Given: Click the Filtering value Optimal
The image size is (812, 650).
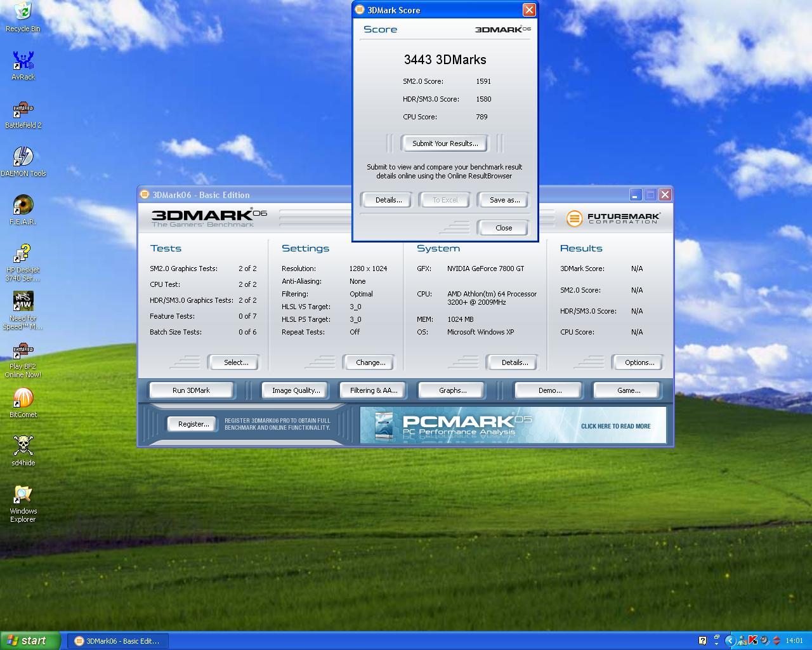Looking at the screenshot, I should tap(361, 294).
